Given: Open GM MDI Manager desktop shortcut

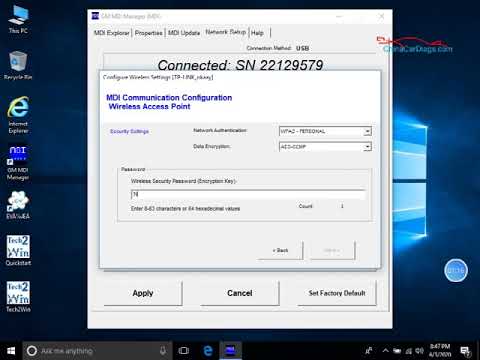Looking at the screenshot, I should [18, 162].
